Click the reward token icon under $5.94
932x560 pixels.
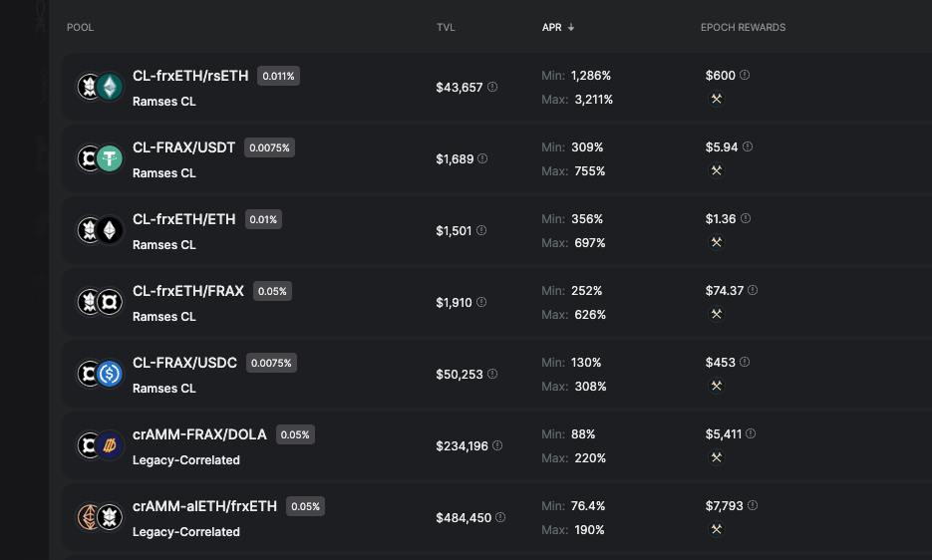pos(716,170)
